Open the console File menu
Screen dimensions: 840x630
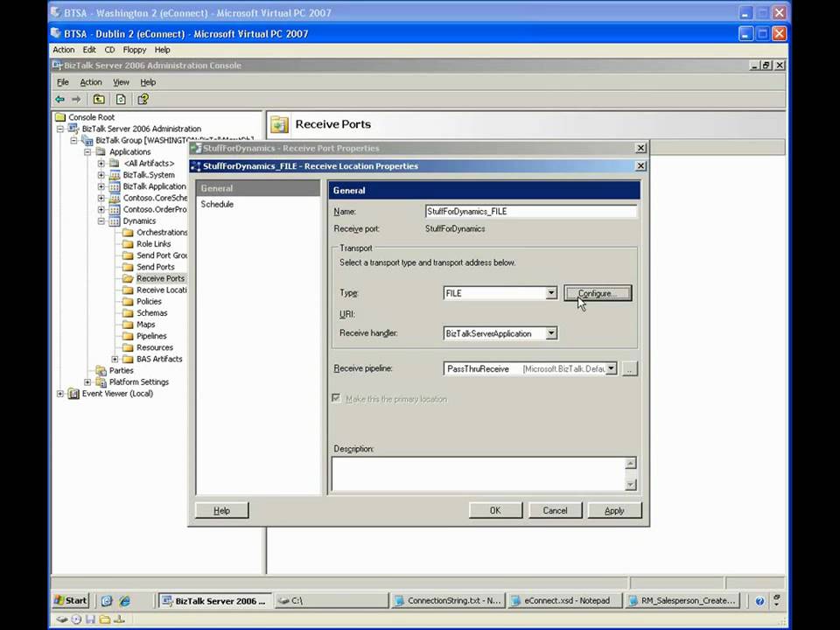[63, 82]
